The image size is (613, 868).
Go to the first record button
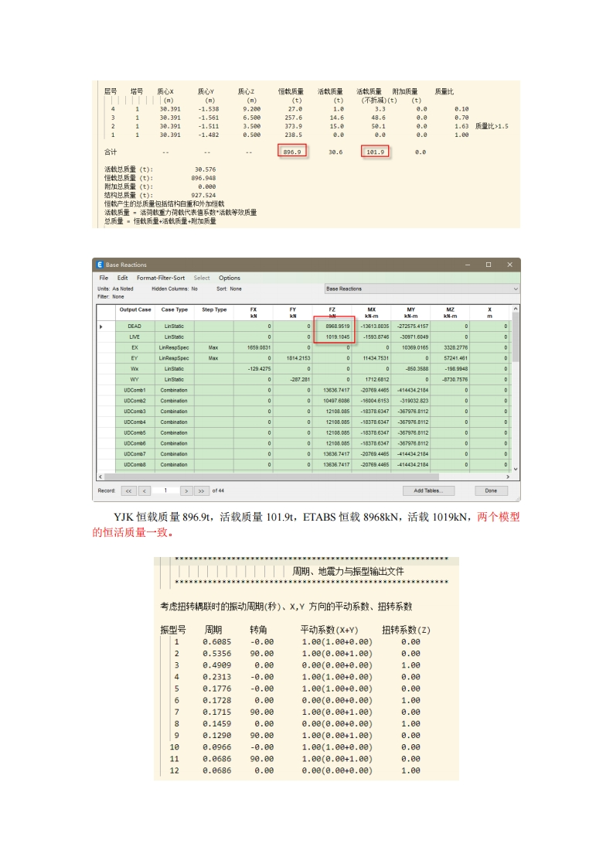(x=128, y=491)
